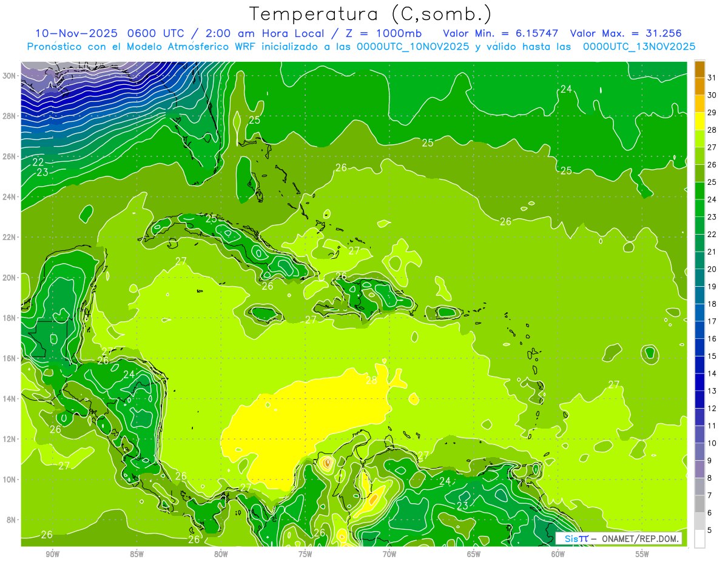Click the "0600 UTC" time text
Viewport: 728px width, 562px height.
pos(159,33)
